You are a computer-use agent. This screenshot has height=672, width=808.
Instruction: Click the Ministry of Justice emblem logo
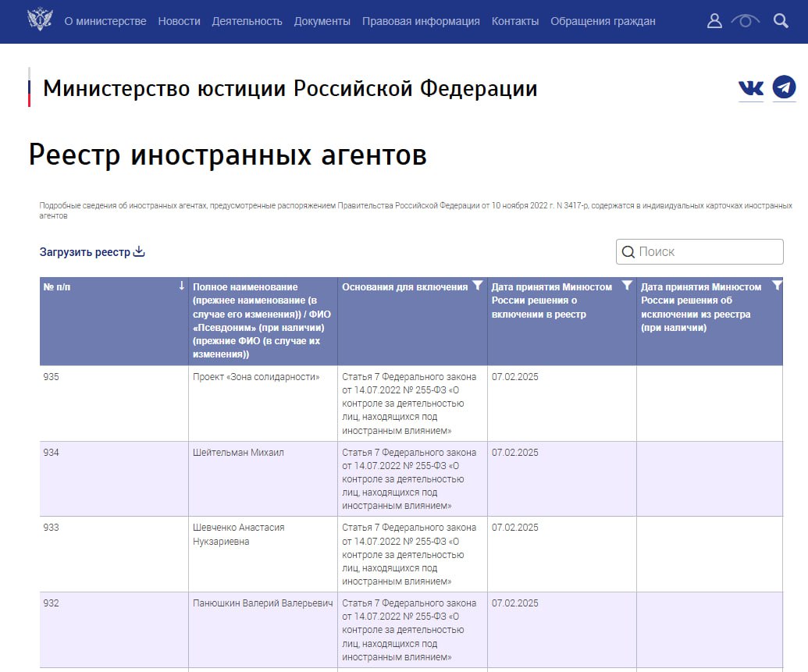click(38, 20)
